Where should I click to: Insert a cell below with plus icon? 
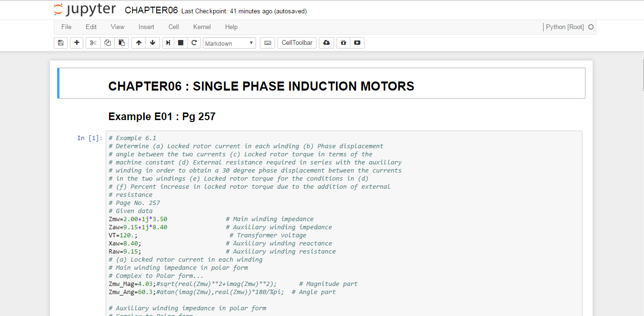[77, 43]
